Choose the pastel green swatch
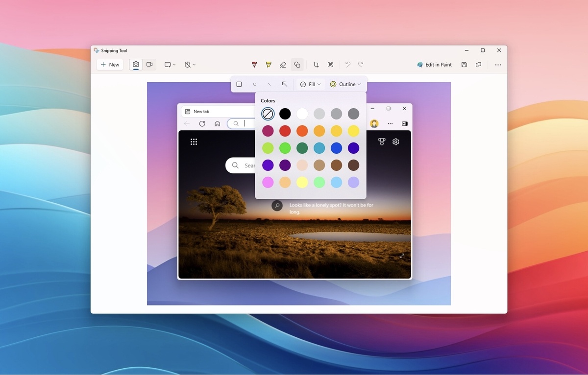 pos(319,182)
